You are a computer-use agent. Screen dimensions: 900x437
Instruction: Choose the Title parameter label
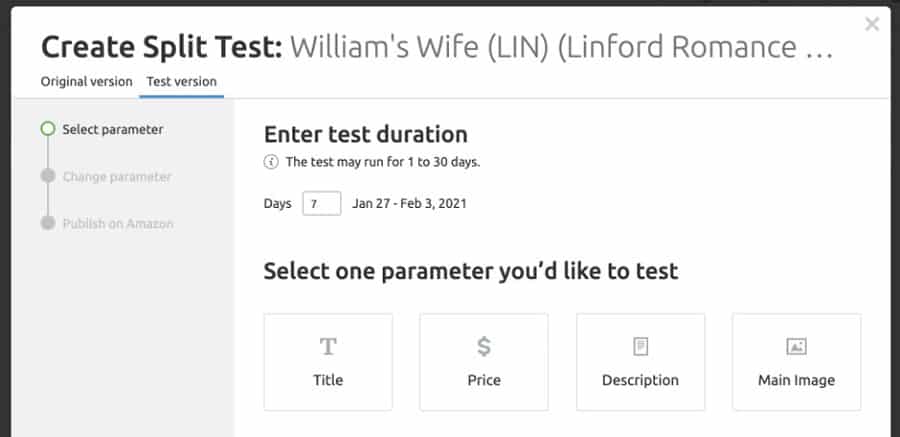tap(328, 380)
